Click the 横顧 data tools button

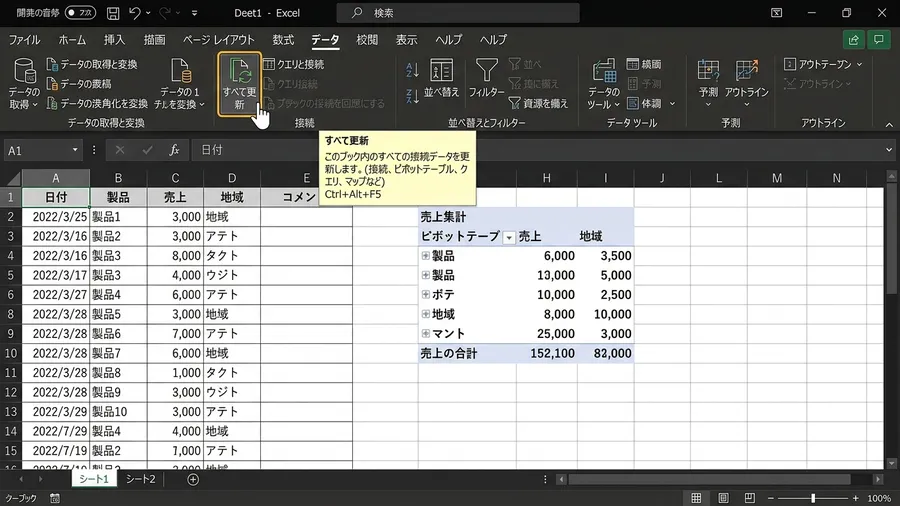(x=644, y=64)
